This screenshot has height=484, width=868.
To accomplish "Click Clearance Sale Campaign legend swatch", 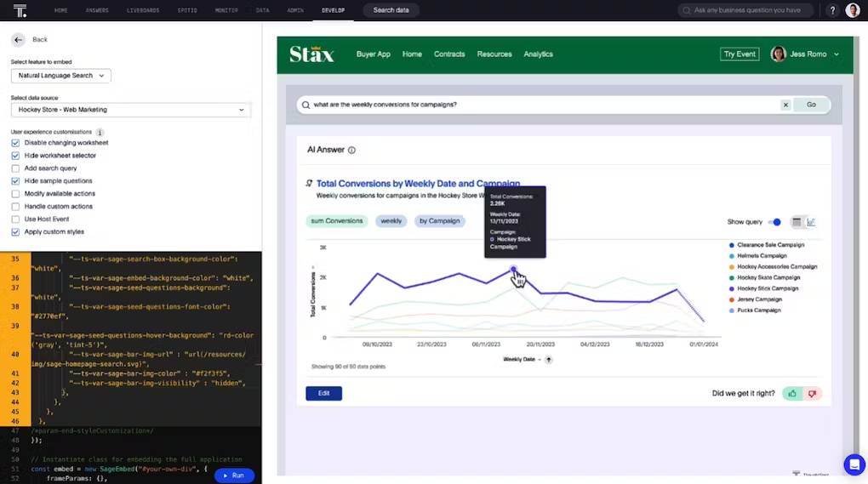I will point(732,245).
